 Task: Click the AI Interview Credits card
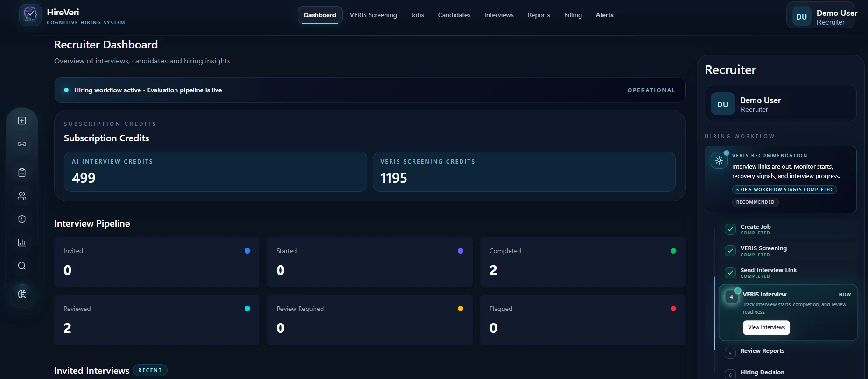pos(216,172)
